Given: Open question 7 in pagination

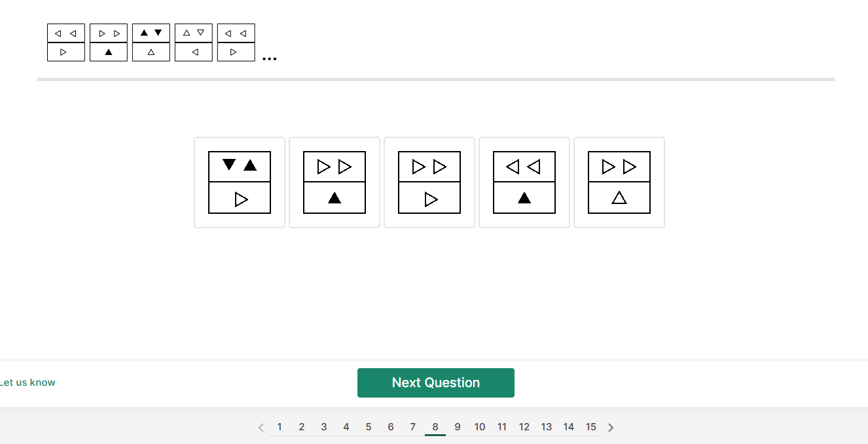Looking at the screenshot, I should tap(413, 427).
